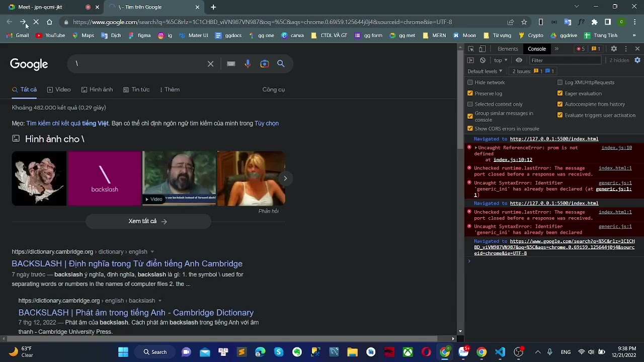The height and width of the screenshot is (362, 644).
Task: Open the on-screen keyboard icon in search box
Action: pyautogui.click(x=231, y=64)
